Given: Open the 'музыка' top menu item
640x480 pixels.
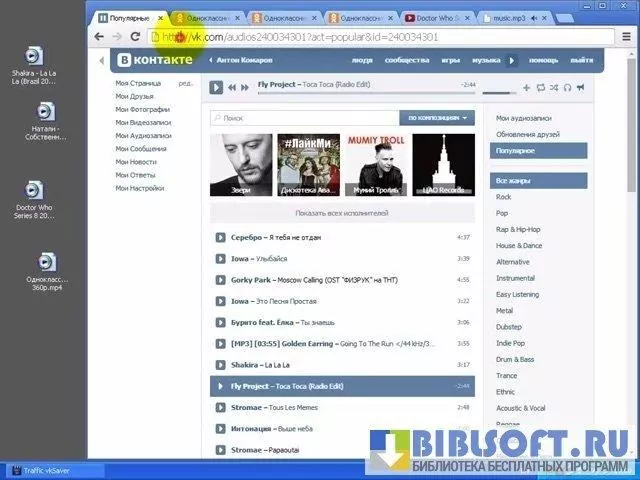Looking at the screenshot, I should coord(486,60).
